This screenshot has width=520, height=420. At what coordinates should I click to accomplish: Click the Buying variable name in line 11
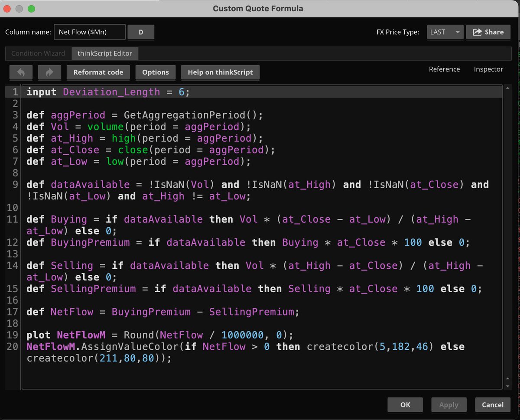(x=68, y=219)
